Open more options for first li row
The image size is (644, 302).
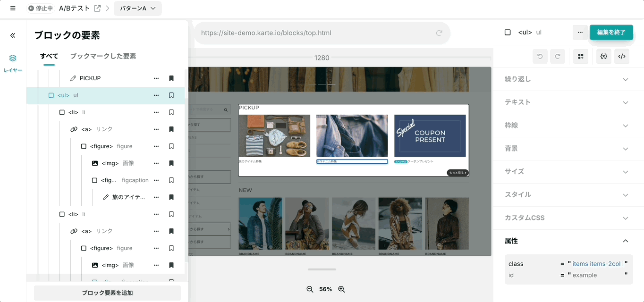[156, 112]
